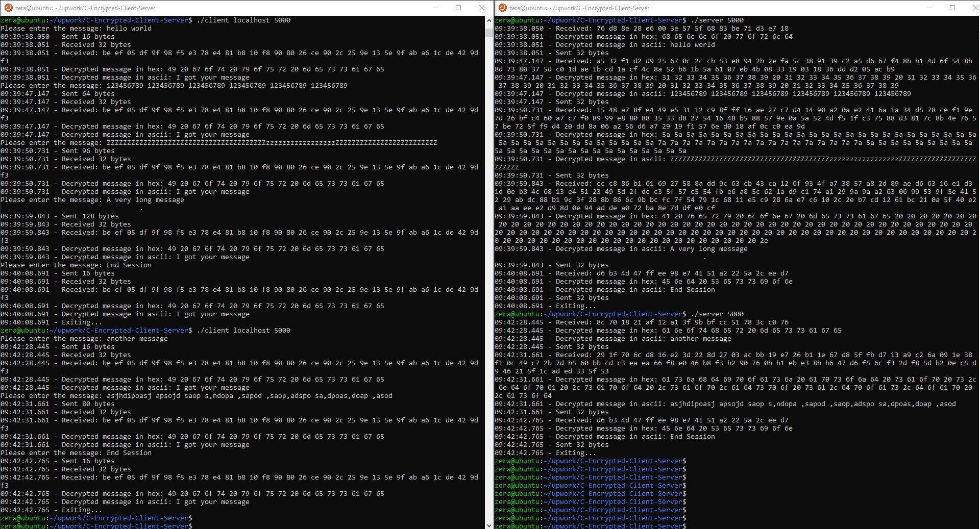Click '09:40:08.691 - Exiting...' in the right terminal
980x529 pixels.
546,306
